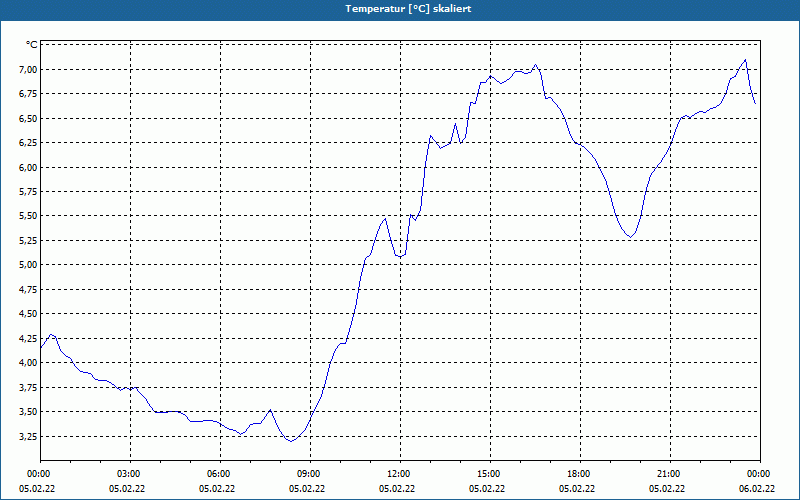Select the 5,75 y-axis value
The height and width of the screenshot is (500, 800).
(x=28, y=192)
